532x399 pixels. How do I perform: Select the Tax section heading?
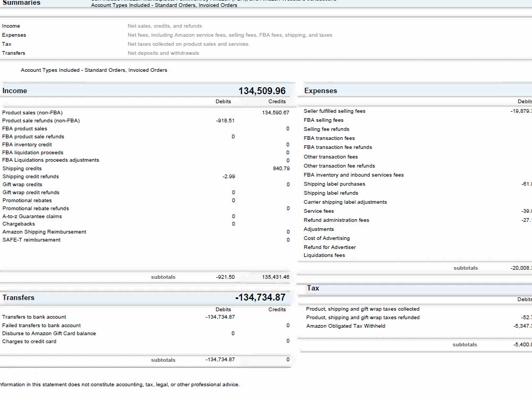pyautogui.click(x=313, y=288)
